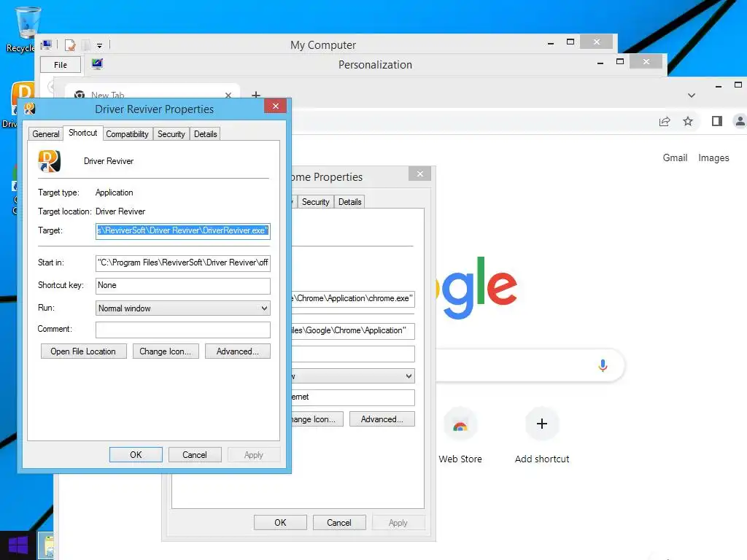Viewport: 747px width, 560px height.
Task: Click the chrome.exe target field in Chrome Properties
Action: click(x=352, y=298)
